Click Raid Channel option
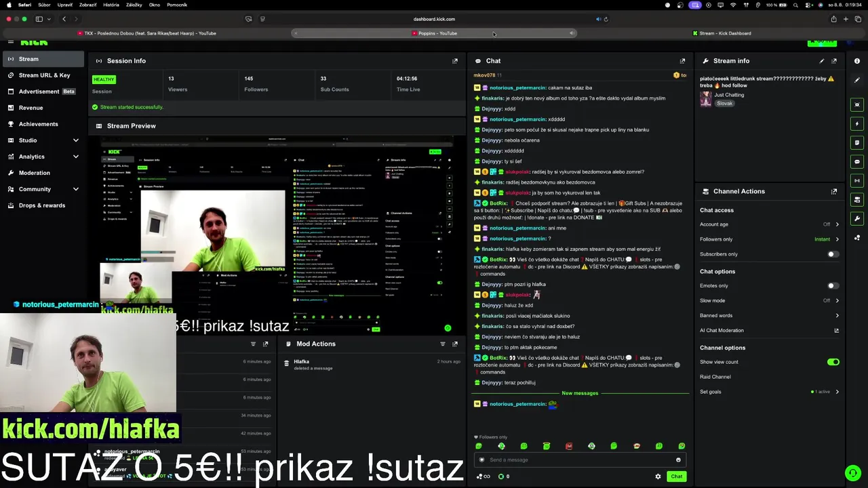The width and height of the screenshot is (868, 488). click(x=715, y=377)
